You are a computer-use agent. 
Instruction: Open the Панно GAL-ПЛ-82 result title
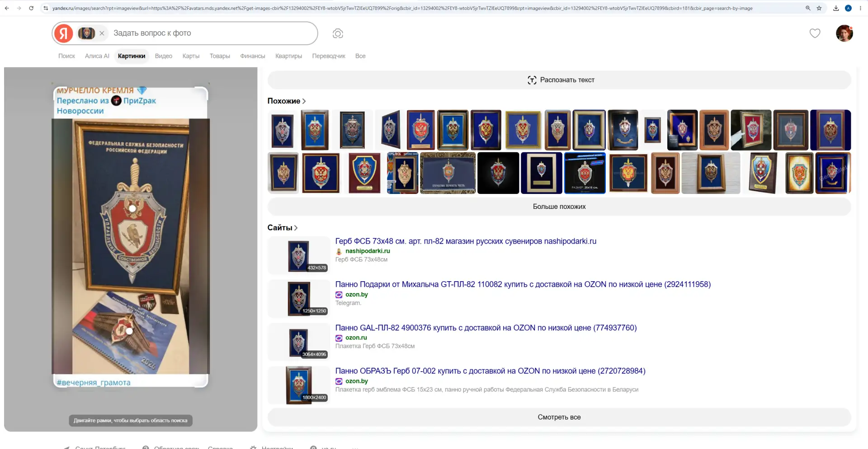(x=486, y=328)
